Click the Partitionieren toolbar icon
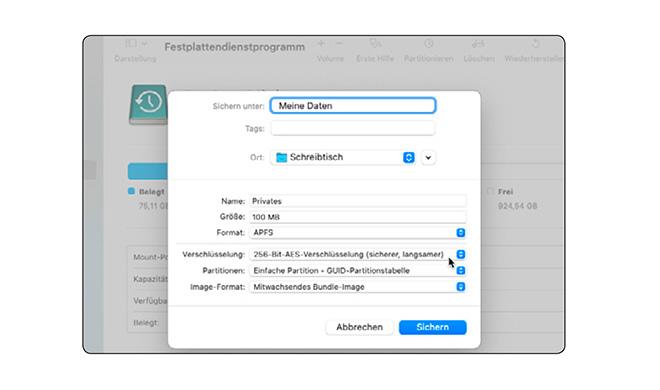This screenshot has width=660, height=390. [x=428, y=44]
